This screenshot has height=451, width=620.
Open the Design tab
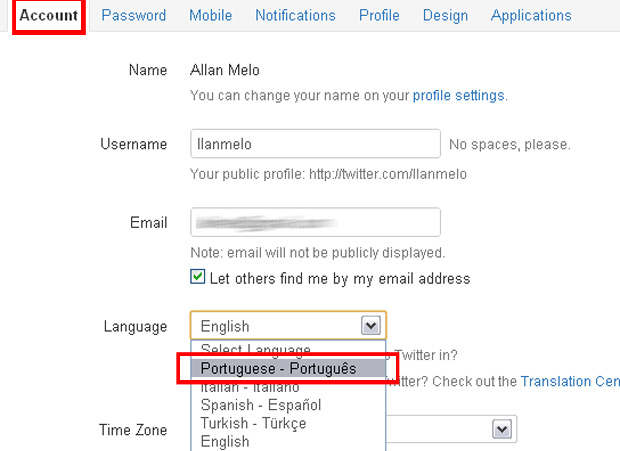coord(445,16)
